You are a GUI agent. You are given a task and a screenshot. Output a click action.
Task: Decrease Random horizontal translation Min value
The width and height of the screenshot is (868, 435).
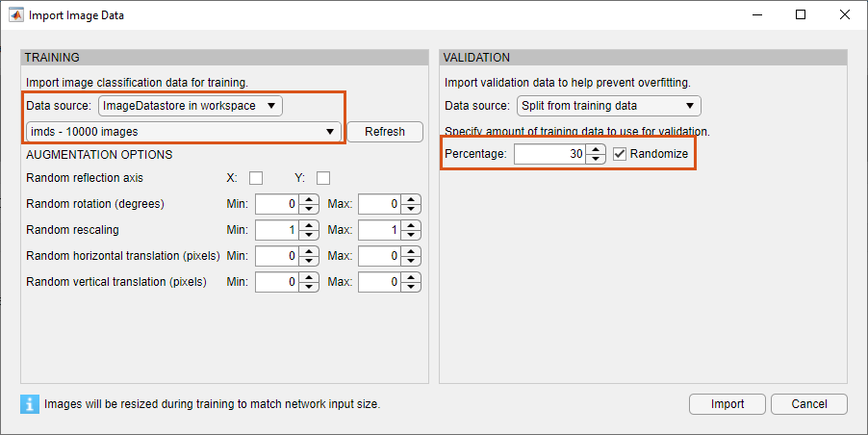coord(308,261)
